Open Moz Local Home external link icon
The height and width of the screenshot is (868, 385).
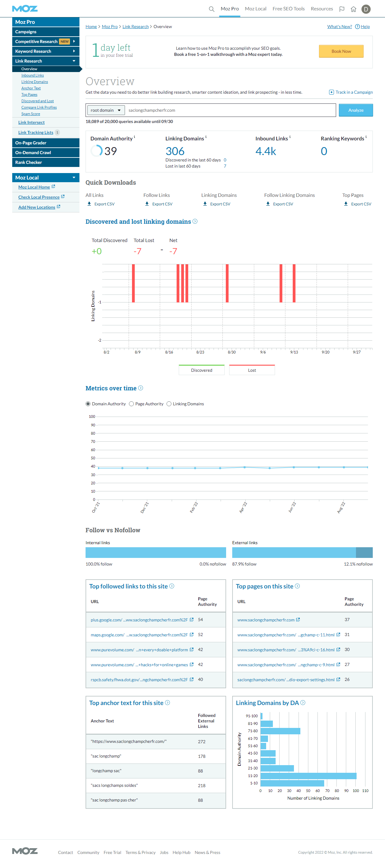[53, 187]
